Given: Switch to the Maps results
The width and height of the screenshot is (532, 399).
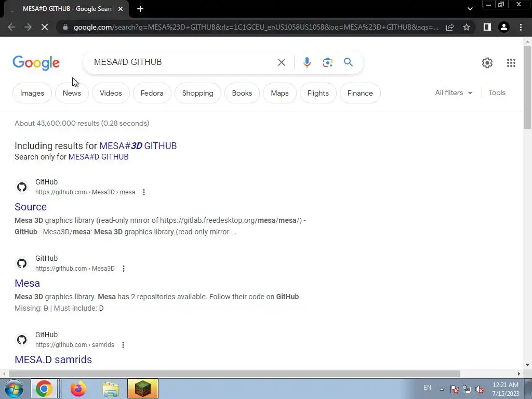Looking at the screenshot, I should point(280,93).
